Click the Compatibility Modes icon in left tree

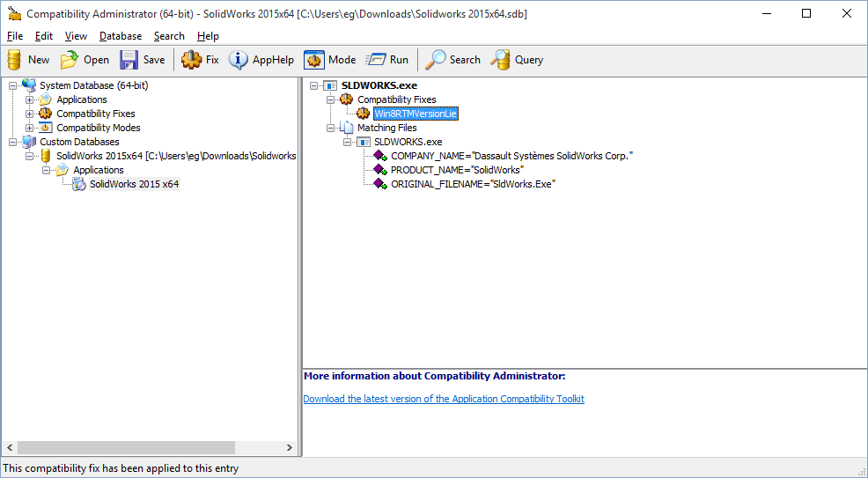coord(46,128)
